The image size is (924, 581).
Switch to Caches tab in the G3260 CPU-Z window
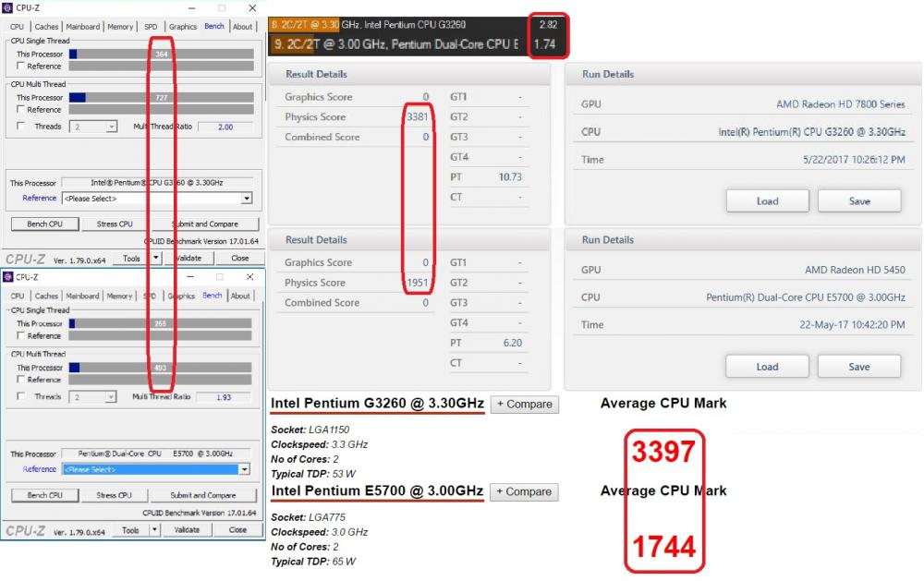[46, 27]
